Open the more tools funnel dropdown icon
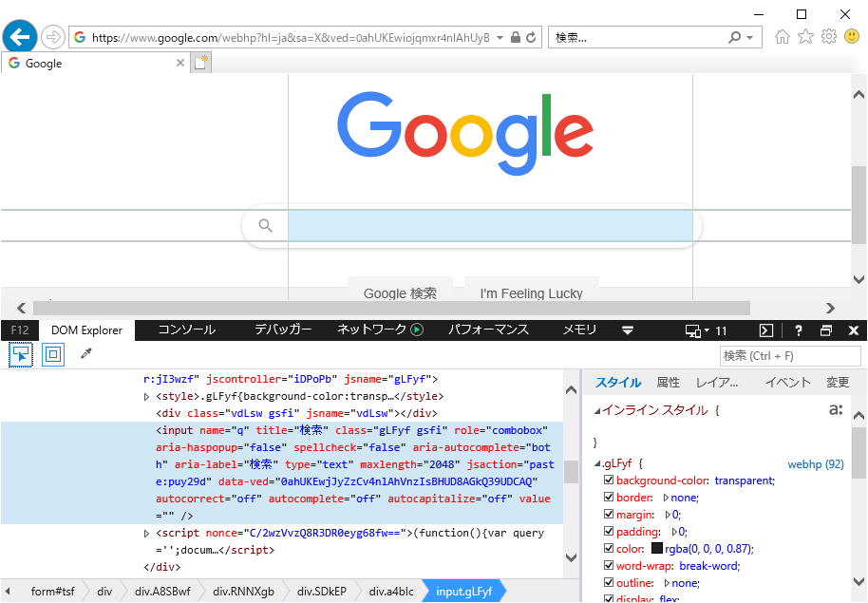This screenshot has height=603, width=868. pyautogui.click(x=627, y=330)
